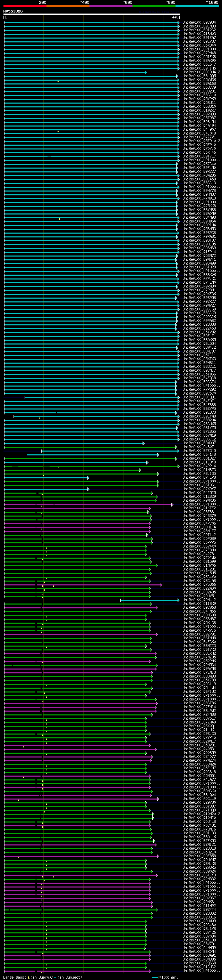The height and width of the screenshot is (980, 222).
Task: Select the UniRef100_B8B204 label
Action: tap(199, 420)
